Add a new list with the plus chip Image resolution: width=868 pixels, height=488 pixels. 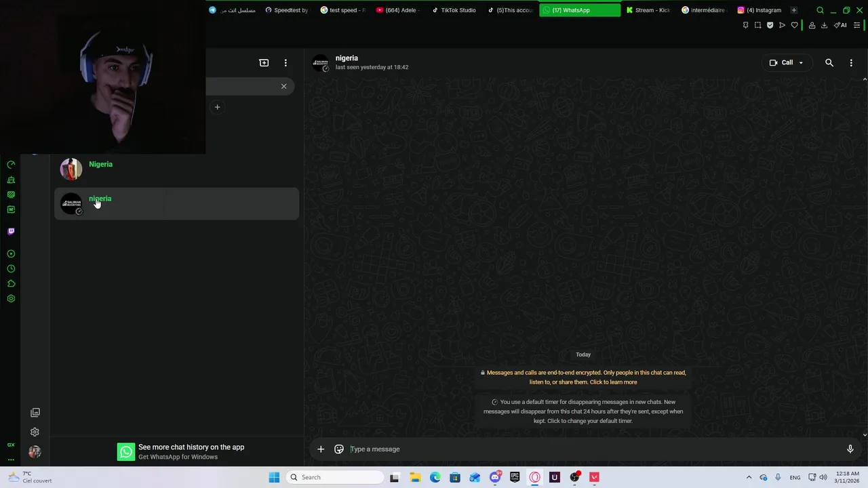pos(217,107)
